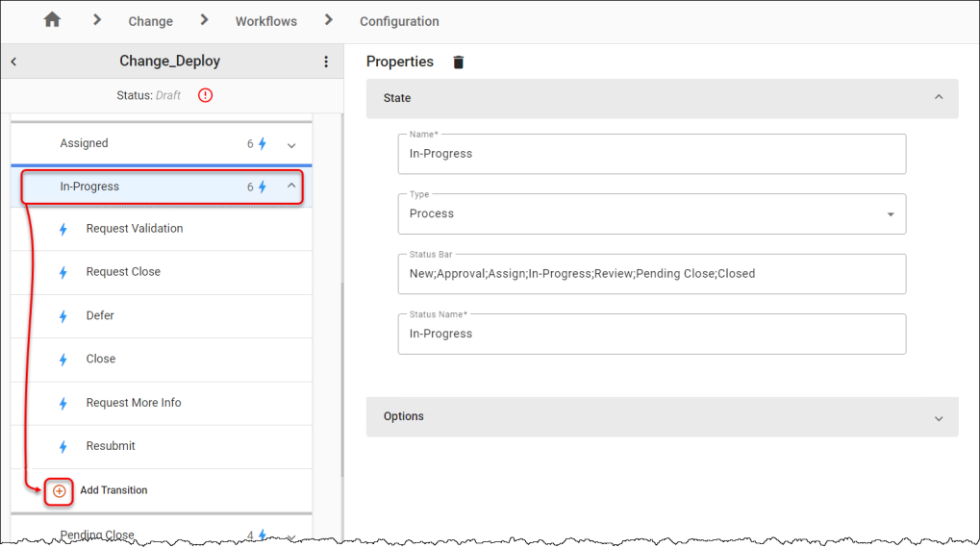Click the lightning icon on Assigned row
This screenshot has width=980, height=548.
(x=263, y=143)
